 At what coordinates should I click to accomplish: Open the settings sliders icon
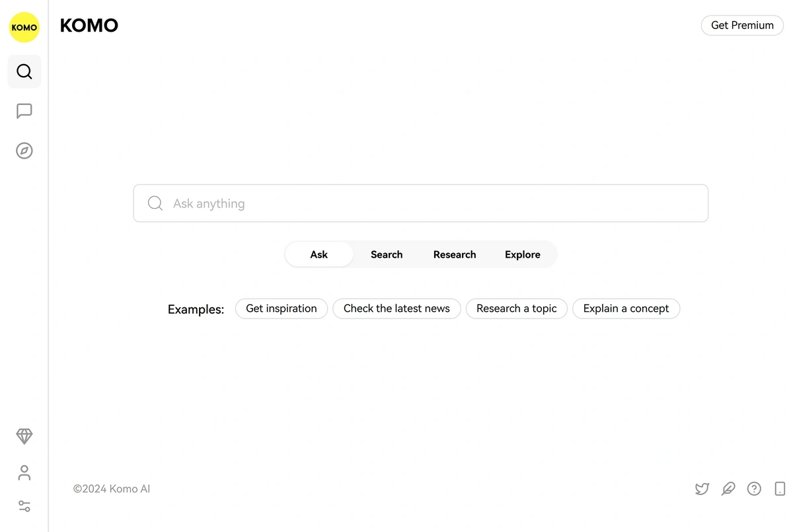[x=24, y=506]
